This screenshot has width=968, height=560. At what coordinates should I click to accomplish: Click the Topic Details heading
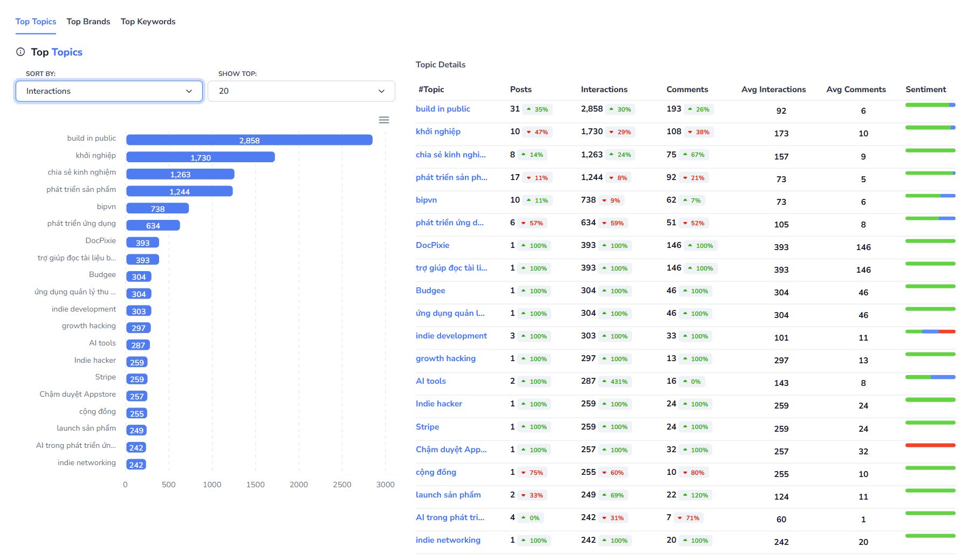tap(441, 65)
